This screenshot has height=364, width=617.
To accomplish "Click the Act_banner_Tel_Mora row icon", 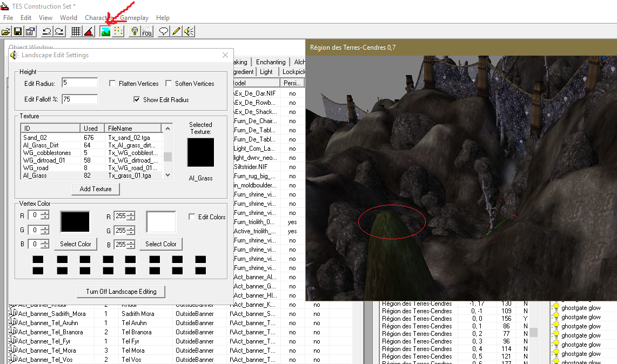I will (13, 350).
